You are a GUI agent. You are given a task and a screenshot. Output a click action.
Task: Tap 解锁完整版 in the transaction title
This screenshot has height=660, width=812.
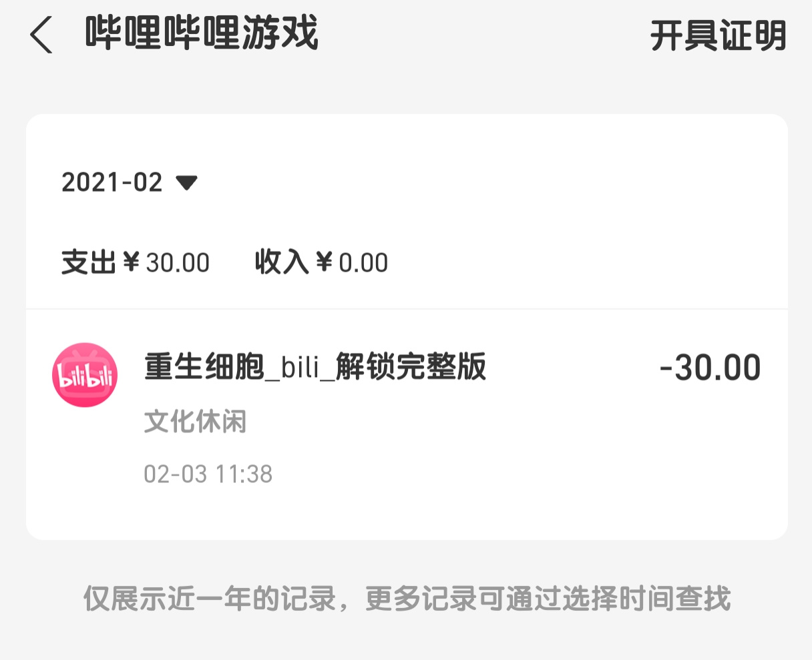[x=411, y=367]
